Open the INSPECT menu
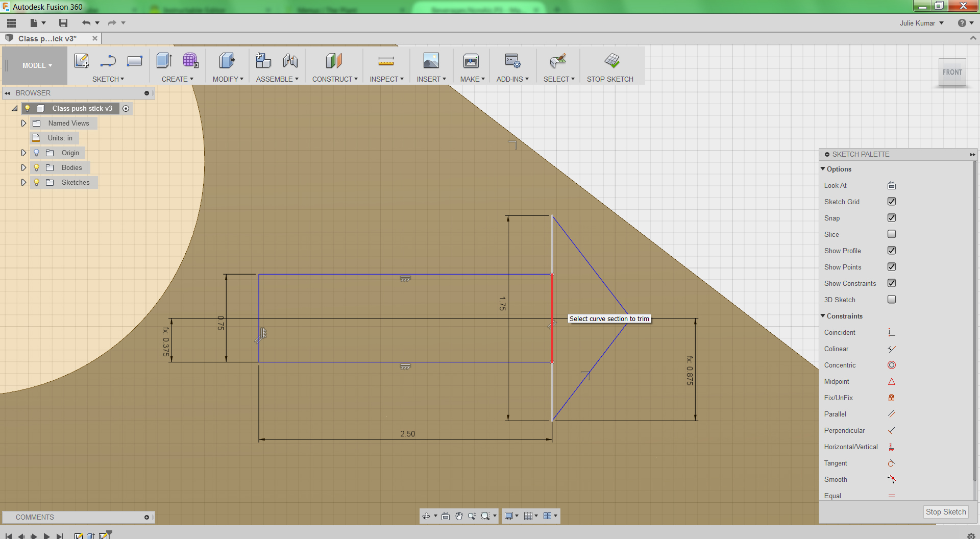Viewport: 980px width, 539px height. point(386,79)
